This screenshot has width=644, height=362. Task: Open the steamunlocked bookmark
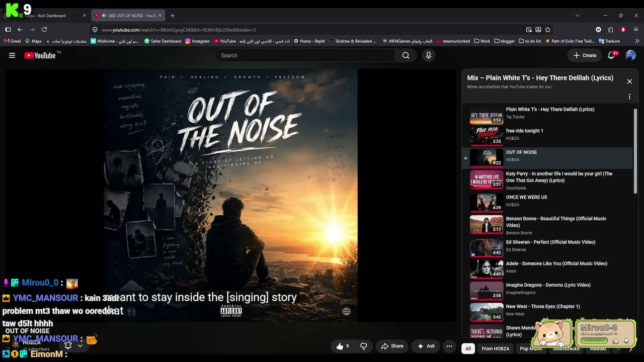pos(453,41)
